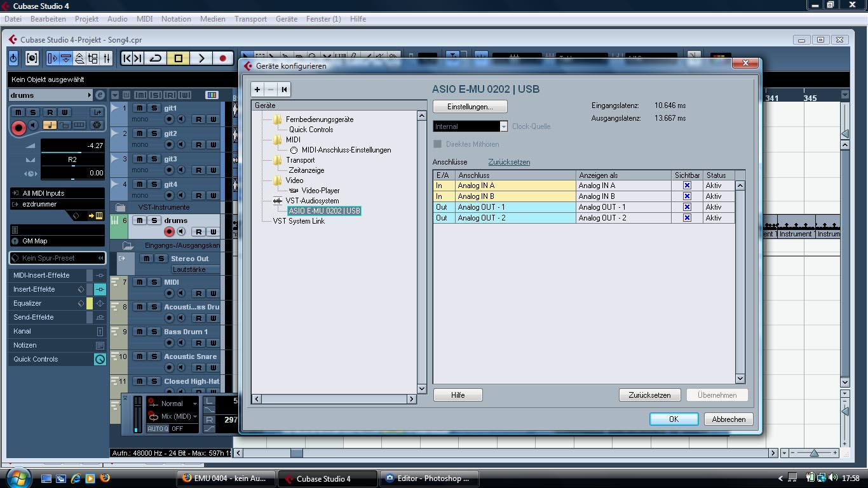Uncheck Sichtbar for Analog IN A
The image size is (868, 488).
(687, 186)
